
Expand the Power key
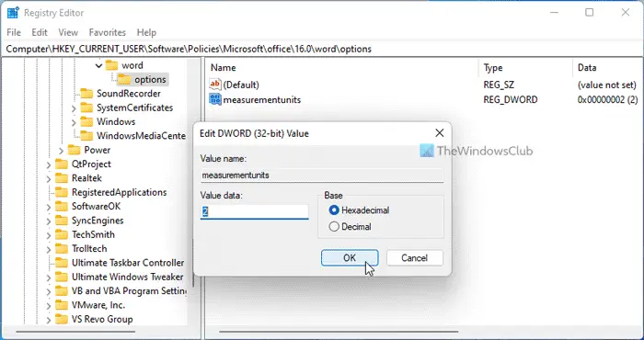[x=62, y=151]
